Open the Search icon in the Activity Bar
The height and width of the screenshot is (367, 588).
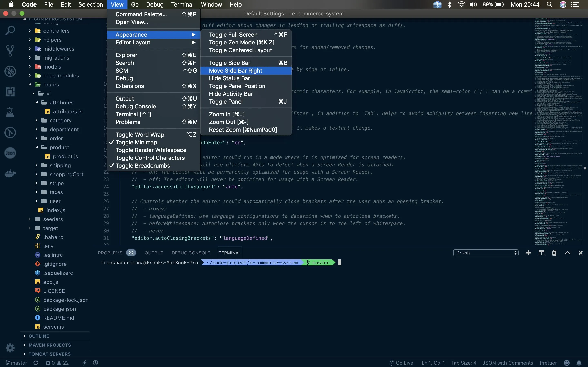(10, 30)
